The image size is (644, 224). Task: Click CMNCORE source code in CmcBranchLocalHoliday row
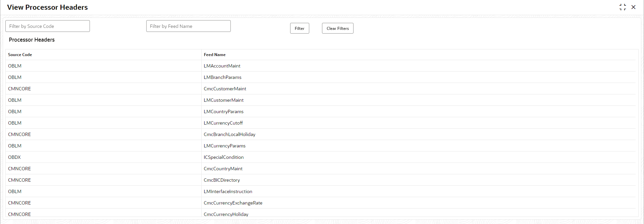103,134
